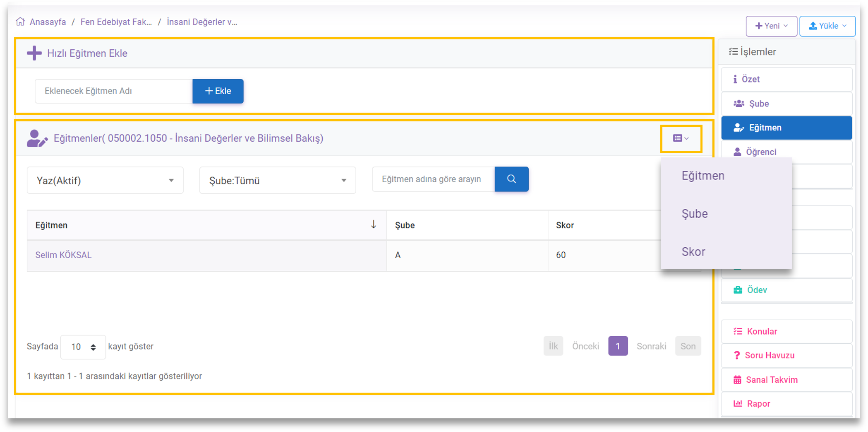Open the Rapor sidebar item
Image resolution: width=868 pixels, height=432 pixels.
point(758,403)
